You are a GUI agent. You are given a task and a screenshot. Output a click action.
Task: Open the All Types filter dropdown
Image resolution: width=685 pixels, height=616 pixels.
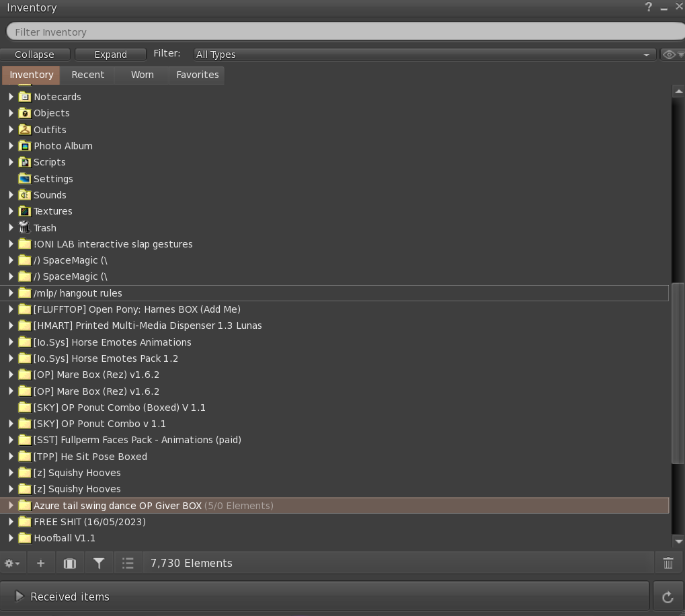pyautogui.click(x=424, y=54)
